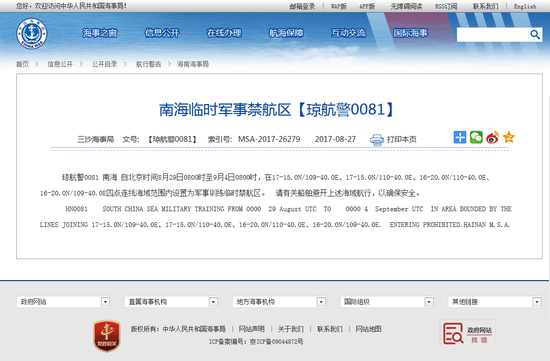The height and width of the screenshot is (361, 550).
Task: Click the index number MSA-2017-26279
Action: tap(269, 139)
